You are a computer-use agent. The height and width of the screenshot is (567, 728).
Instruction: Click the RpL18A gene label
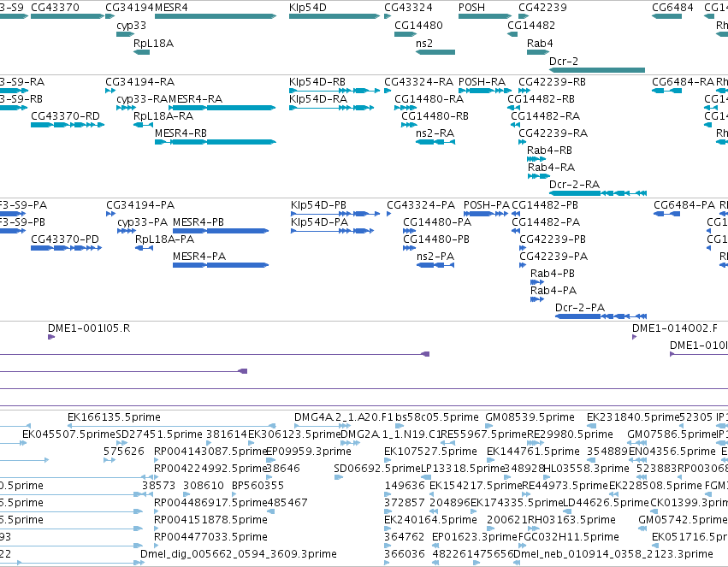[x=153, y=43]
